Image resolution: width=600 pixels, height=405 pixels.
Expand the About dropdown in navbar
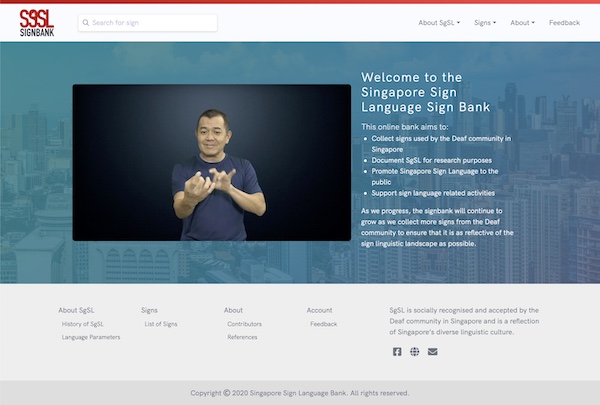point(522,23)
